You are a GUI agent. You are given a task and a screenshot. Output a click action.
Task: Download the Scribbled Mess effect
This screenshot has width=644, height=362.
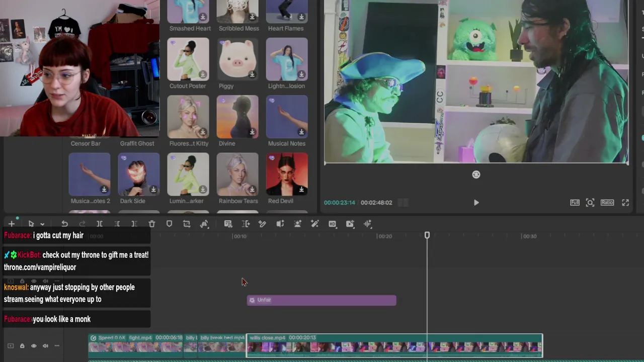pyautogui.click(x=252, y=17)
